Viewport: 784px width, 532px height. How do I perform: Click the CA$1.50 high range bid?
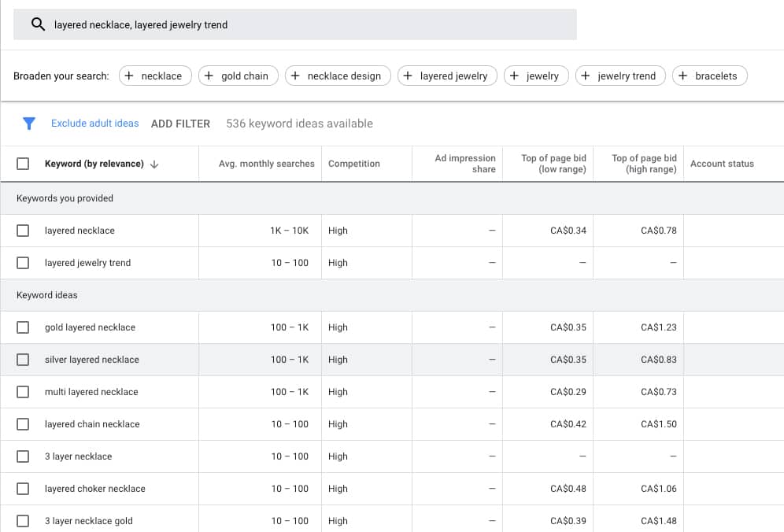click(659, 424)
